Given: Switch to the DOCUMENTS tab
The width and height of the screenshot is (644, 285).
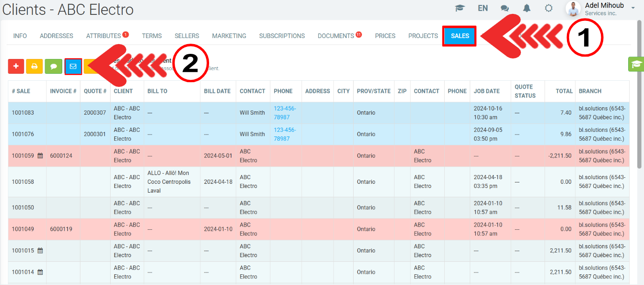Looking at the screenshot, I should [336, 36].
